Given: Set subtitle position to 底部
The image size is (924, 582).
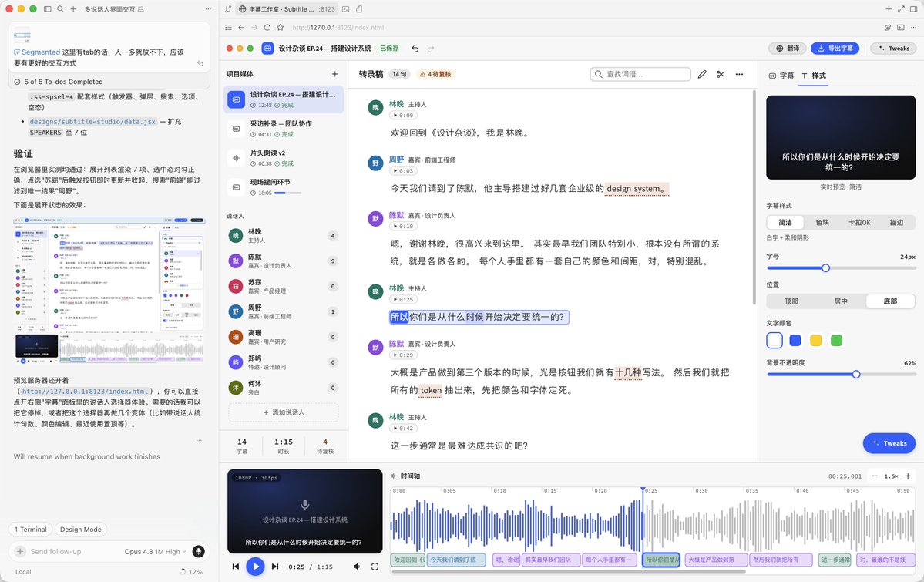Looking at the screenshot, I should point(890,301).
